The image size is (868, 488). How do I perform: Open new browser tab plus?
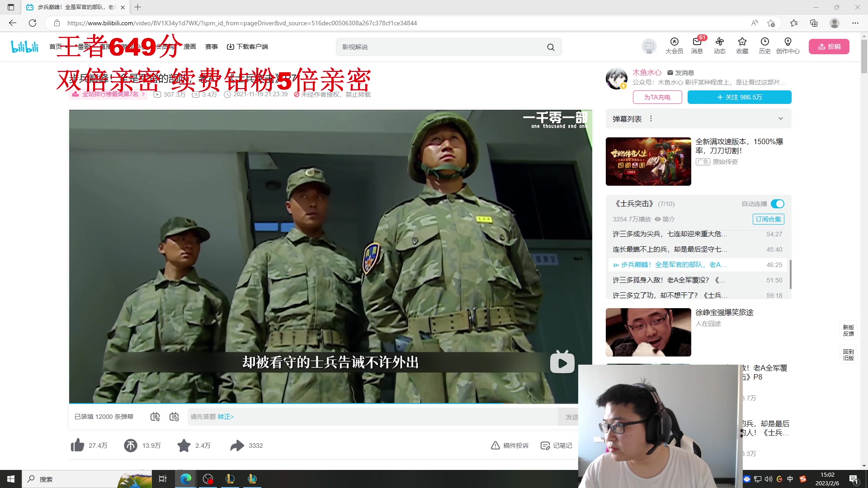pos(138,7)
